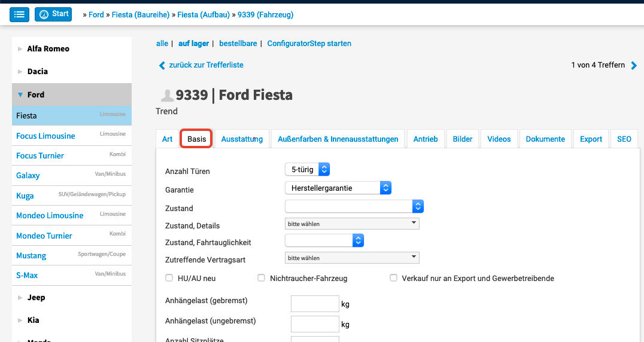Screen dimensions: 644x342
Task: Tick the Nichtraucher-Fahrzeug checkbox
Action: (x=261, y=278)
